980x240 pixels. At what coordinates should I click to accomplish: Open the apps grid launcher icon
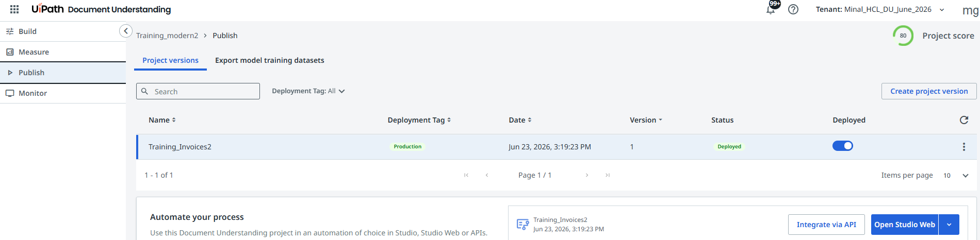(14, 9)
